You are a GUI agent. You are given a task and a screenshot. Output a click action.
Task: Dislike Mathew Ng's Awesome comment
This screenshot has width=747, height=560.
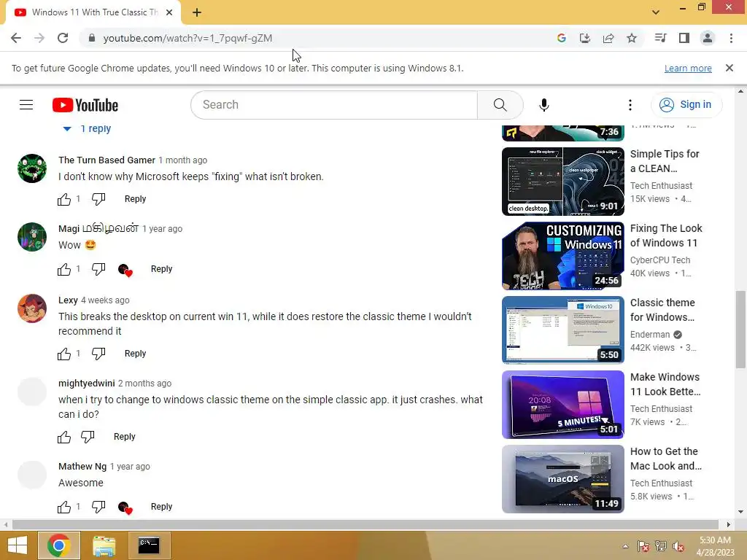pyautogui.click(x=98, y=507)
